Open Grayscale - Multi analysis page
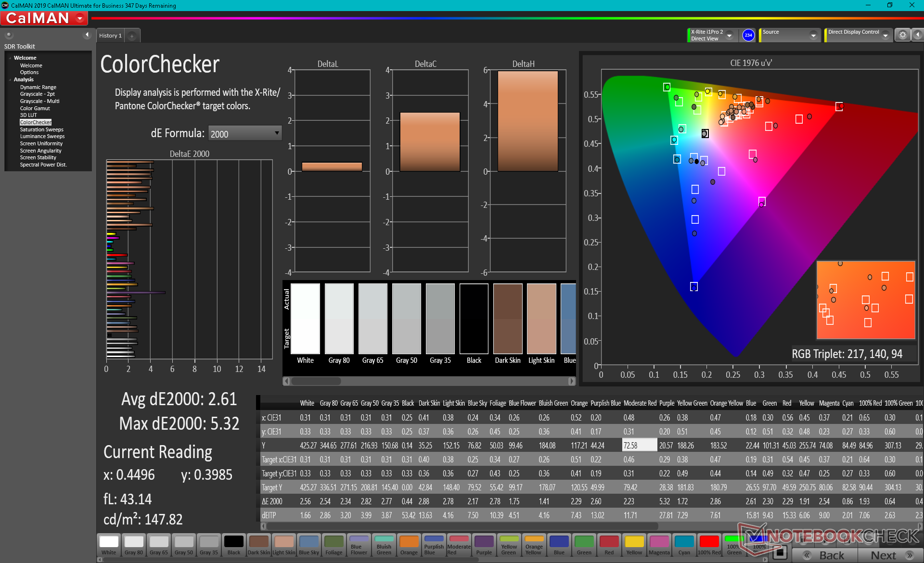 (39, 101)
